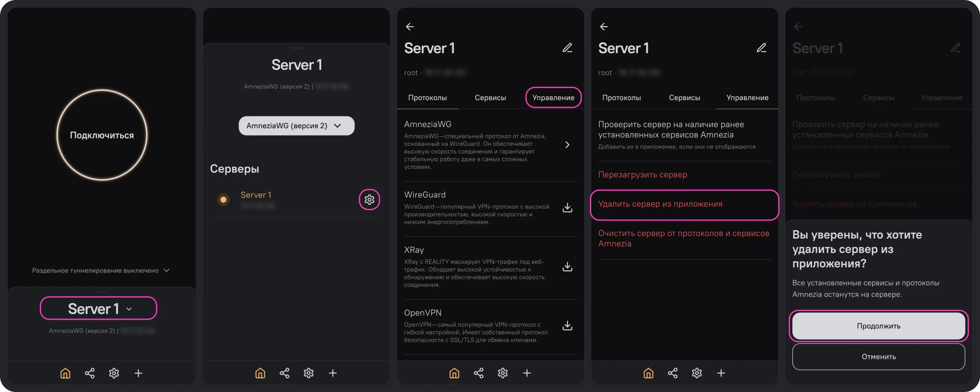980x392 pixels.
Task: Tap share icon on the Серверы list screen
Action: click(x=284, y=373)
